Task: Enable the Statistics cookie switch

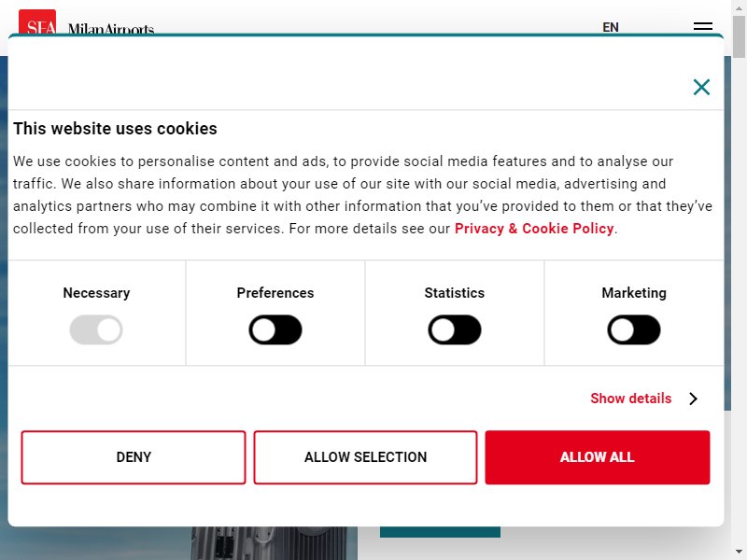Action: 455,329
